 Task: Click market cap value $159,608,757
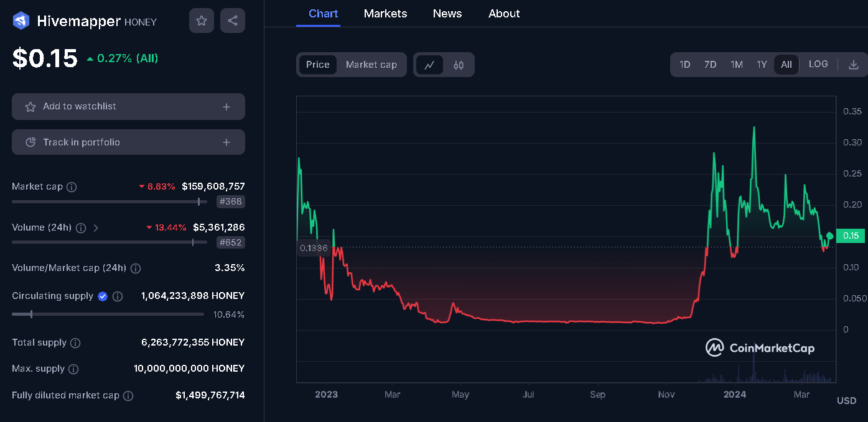click(x=213, y=186)
